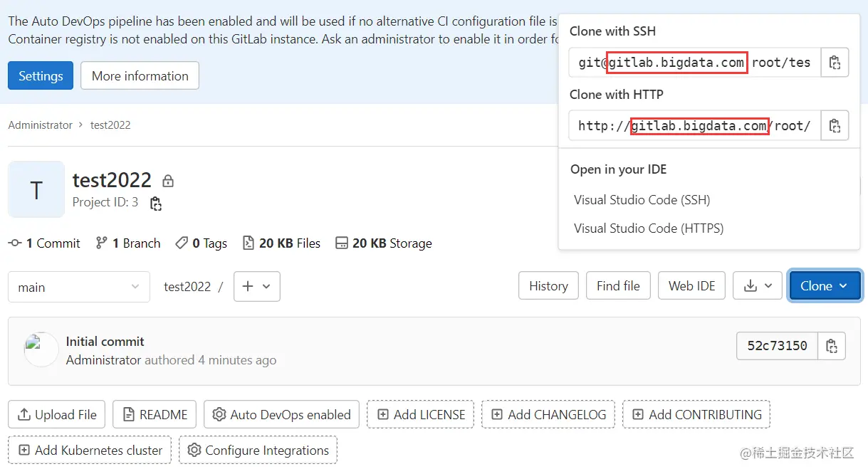The height and width of the screenshot is (474, 868).
Task: Copy the SSH clone URL
Action: [835, 63]
